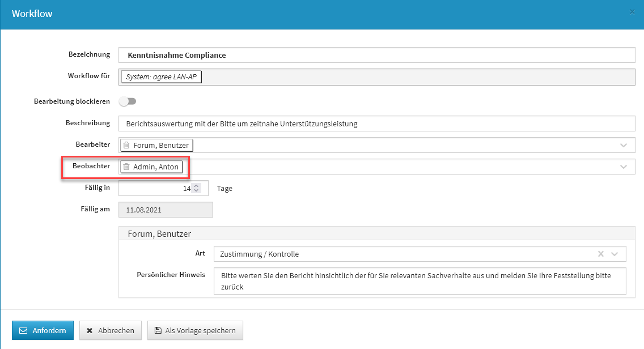644x349 pixels.
Task: Select the Fällig in number field
Action: tap(156, 189)
